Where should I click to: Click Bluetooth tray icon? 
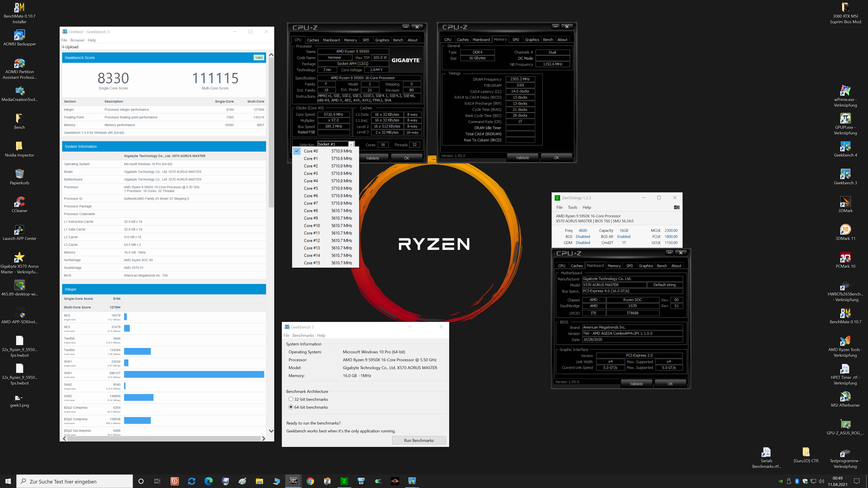point(797,481)
